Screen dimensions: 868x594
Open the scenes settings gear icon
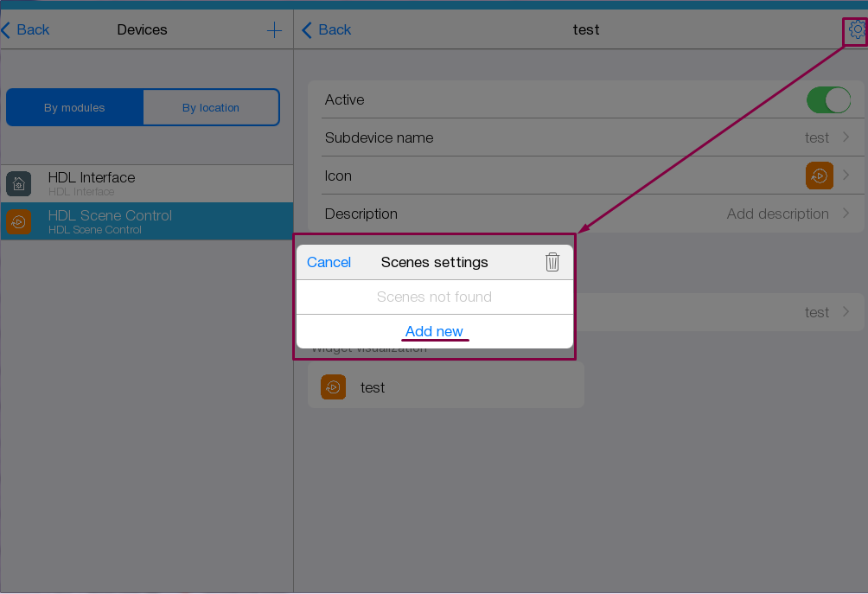[x=856, y=30]
